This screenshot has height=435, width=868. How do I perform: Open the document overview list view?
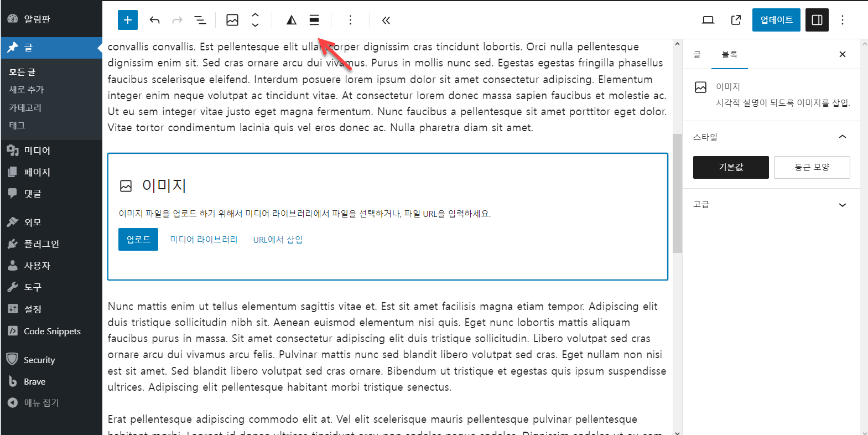(x=200, y=20)
